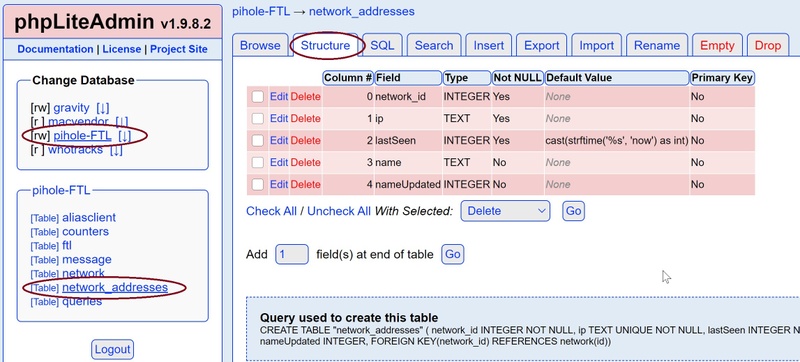Edit the ip column
800x362 pixels.
point(279,118)
